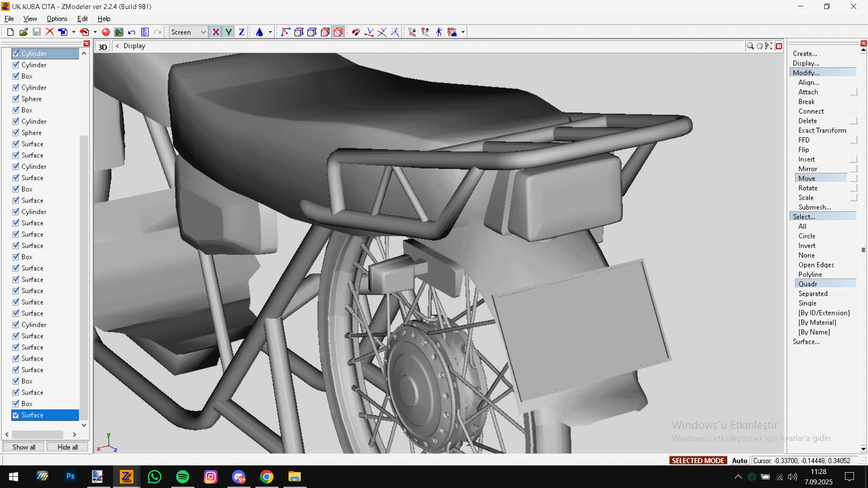Click the Open file folder icon
This screenshot has height=488, width=868.
pyautogui.click(x=24, y=32)
